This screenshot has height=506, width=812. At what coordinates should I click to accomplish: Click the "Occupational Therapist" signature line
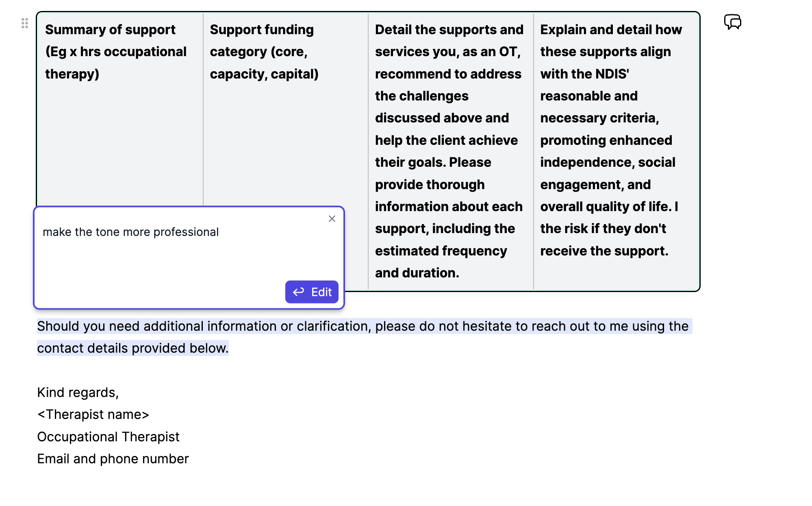point(108,437)
